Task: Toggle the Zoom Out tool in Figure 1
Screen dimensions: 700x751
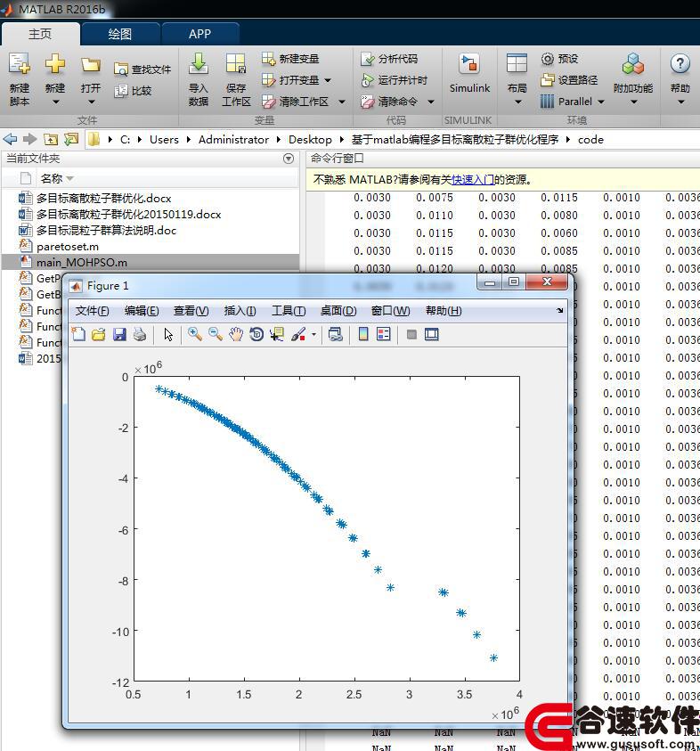Action: point(215,334)
